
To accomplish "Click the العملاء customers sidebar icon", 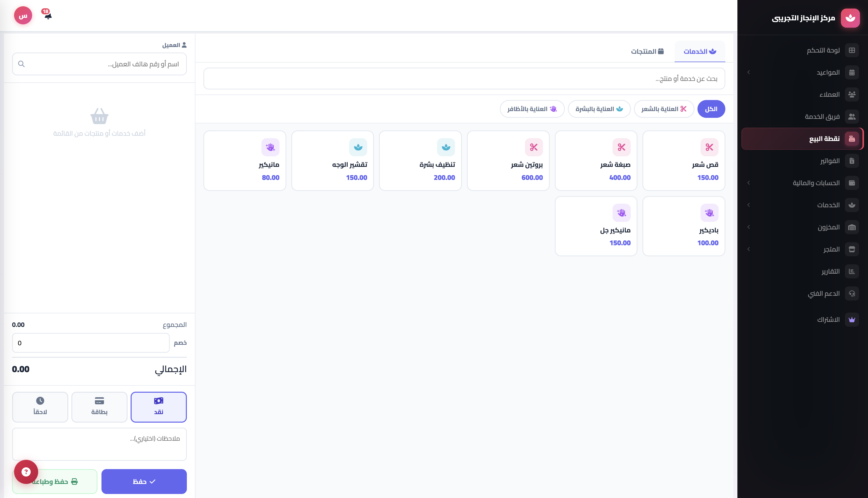I will pyautogui.click(x=852, y=94).
